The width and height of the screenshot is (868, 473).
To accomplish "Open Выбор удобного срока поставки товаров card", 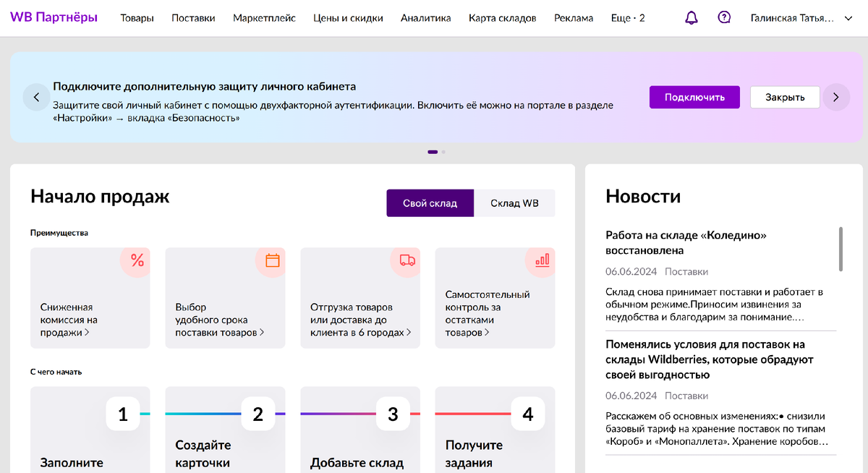I will tap(226, 298).
